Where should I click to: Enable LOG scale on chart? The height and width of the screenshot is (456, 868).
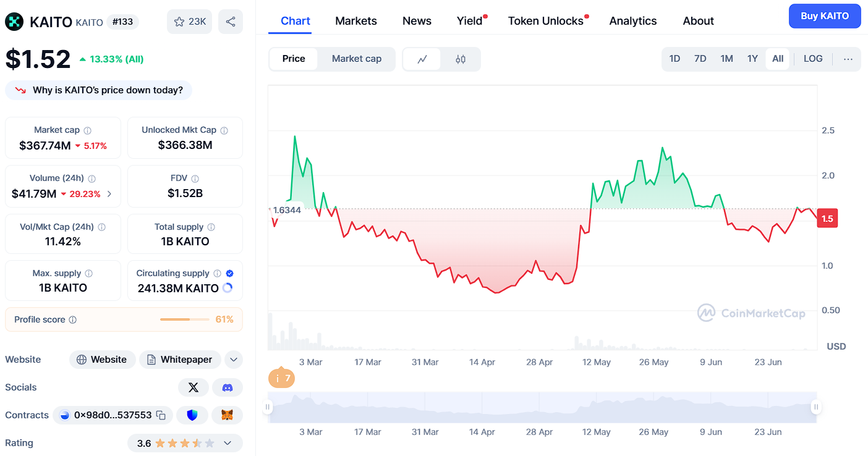coord(813,59)
